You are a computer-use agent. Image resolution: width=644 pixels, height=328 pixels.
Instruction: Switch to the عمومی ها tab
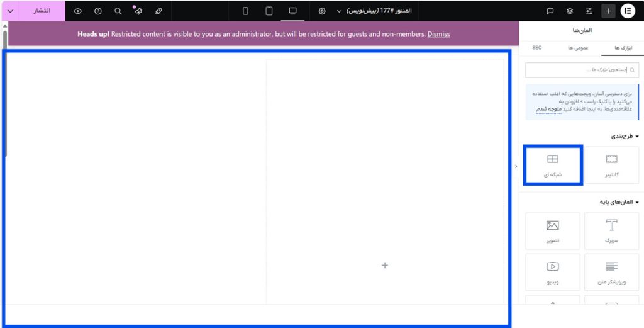pyautogui.click(x=579, y=47)
